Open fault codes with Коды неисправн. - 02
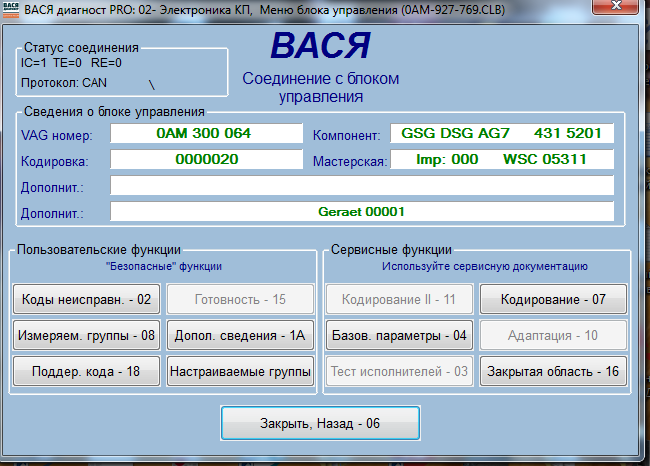 point(86,299)
